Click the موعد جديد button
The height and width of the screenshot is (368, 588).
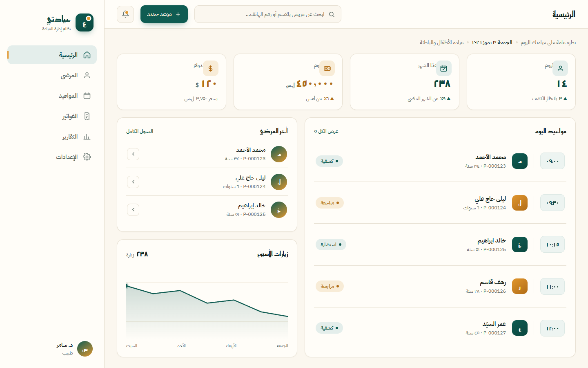pos(164,14)
